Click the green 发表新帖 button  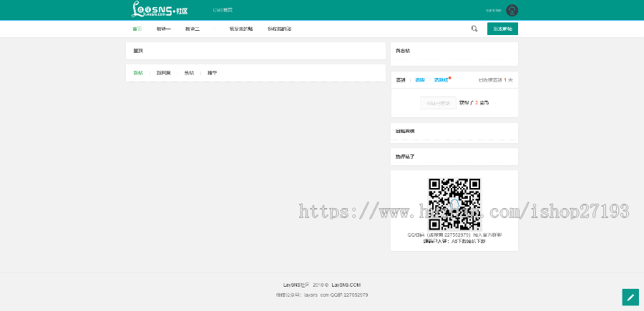point(502,29)
